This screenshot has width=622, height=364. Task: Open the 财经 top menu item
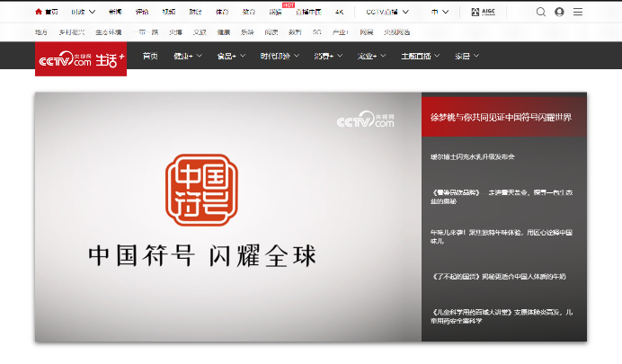[x=196, y=12]
